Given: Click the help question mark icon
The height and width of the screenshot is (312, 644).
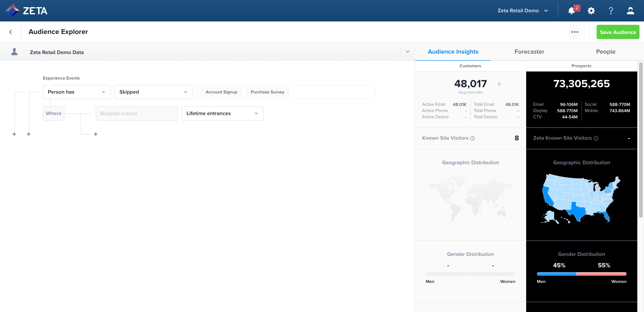Looking at the screenshot, I should pos(611,11).
